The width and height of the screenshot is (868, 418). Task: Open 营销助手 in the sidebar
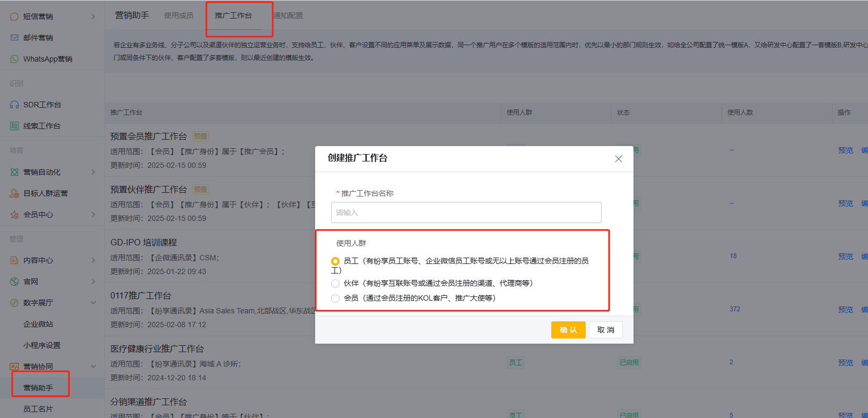click(x=38, y=388)
